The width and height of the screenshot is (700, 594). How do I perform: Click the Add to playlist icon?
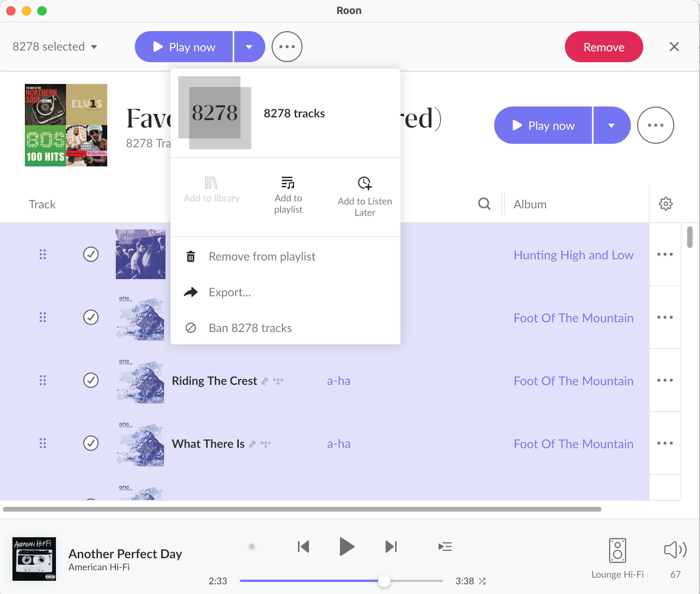pyautogui.click(x=288, y=182)
